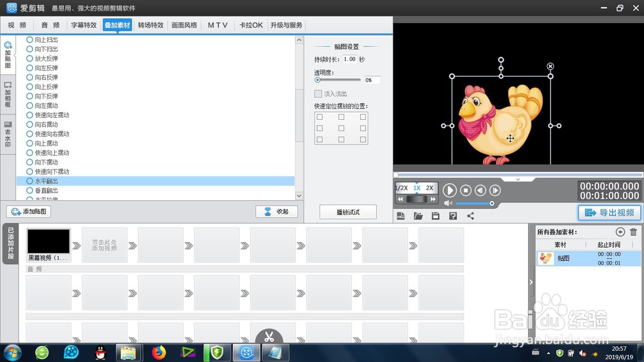Open the 去水印 sidebar panel
644x362 pixels.
(8, 134)
